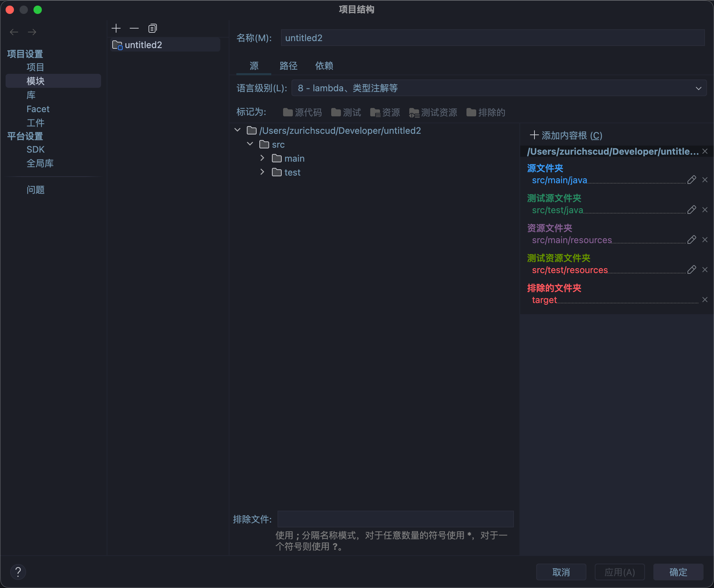This screenshot has width=714, height=588.
Task: Navigate back with the left arrow
Action: [14, 32]
